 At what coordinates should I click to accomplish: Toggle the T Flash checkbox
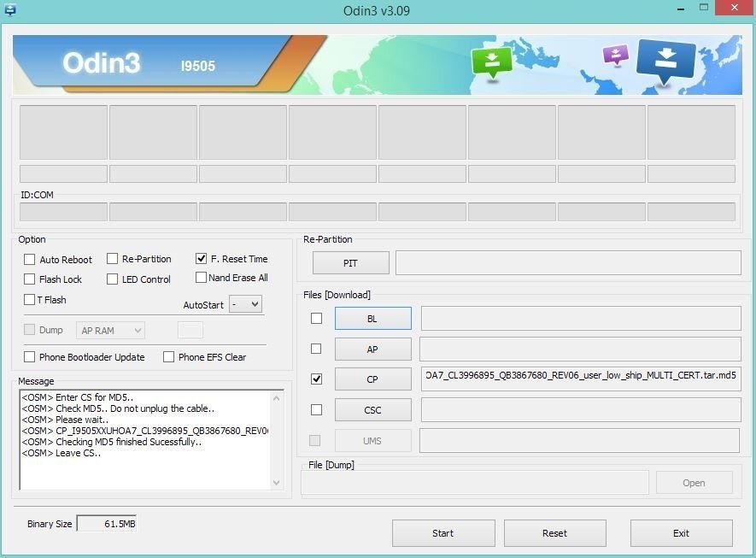coord(29,299)
